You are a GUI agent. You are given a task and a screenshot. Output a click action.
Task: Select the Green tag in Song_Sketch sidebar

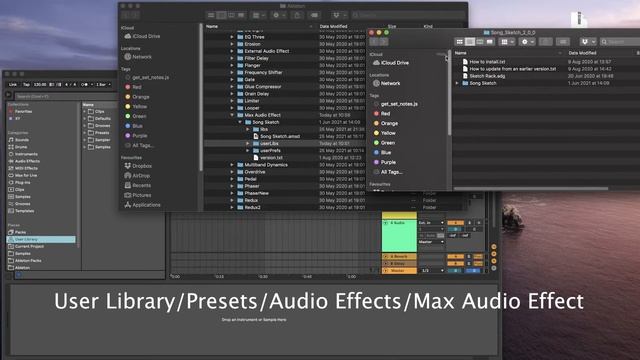tap(384, 143)
